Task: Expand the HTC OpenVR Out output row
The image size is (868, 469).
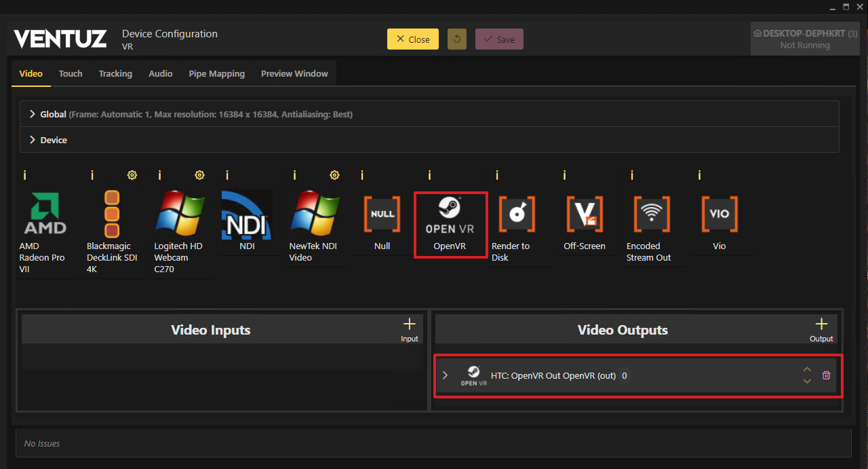Action: (x=445, y=375)
